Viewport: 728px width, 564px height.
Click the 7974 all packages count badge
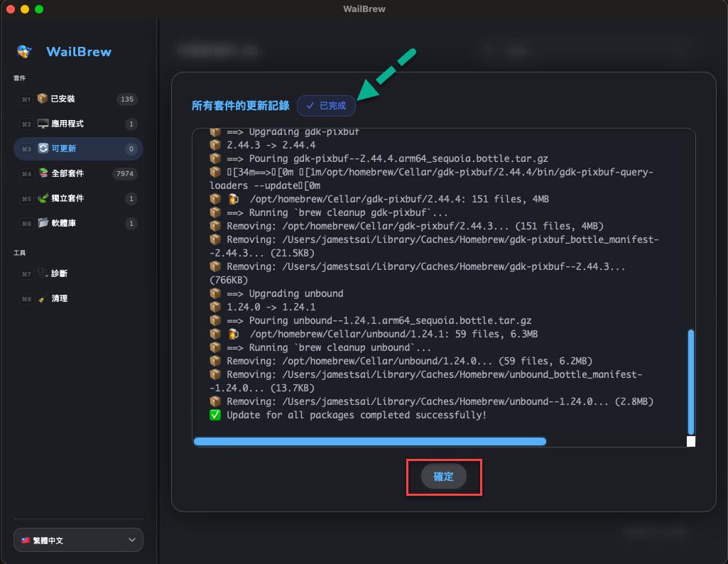click(125, 174)
